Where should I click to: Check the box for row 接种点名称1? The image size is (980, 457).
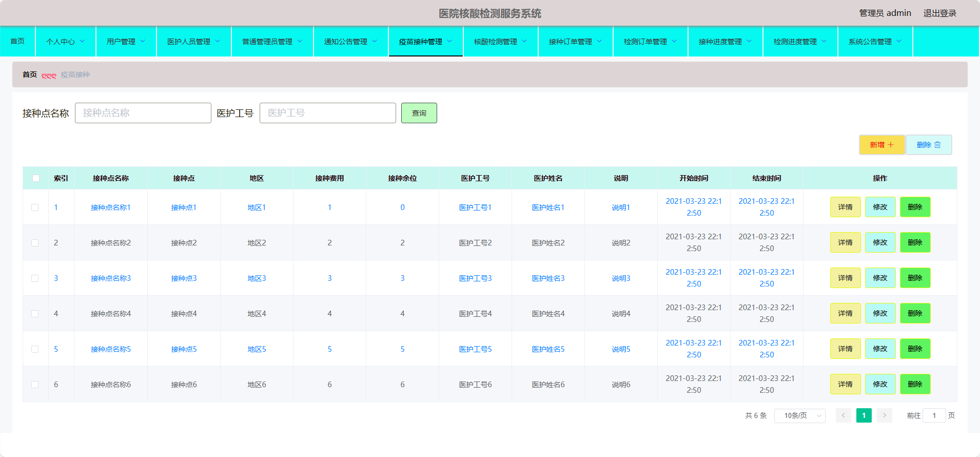pyautogui.click(x=35, y=207)
